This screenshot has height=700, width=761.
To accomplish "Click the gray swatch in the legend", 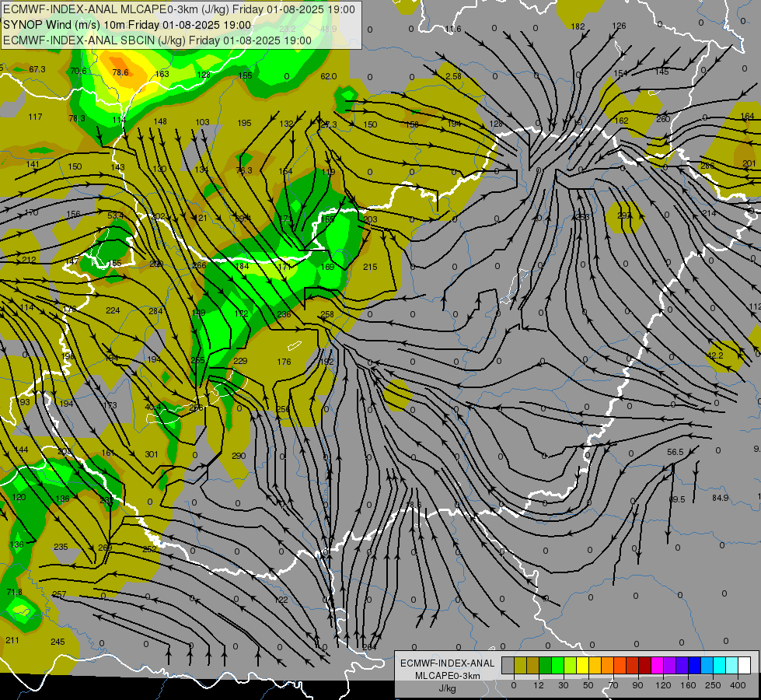I will pos(508,665).
